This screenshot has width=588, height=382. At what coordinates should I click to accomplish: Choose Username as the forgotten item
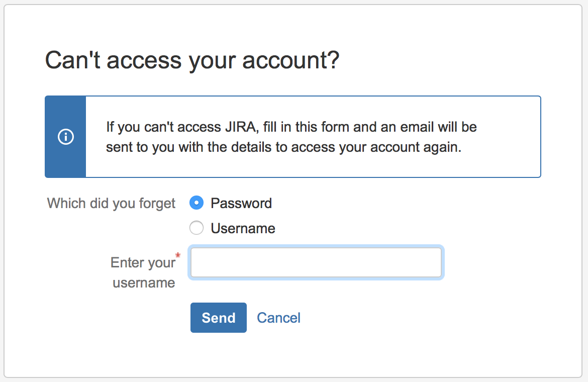pyautogui.click(x=197, y=228)
